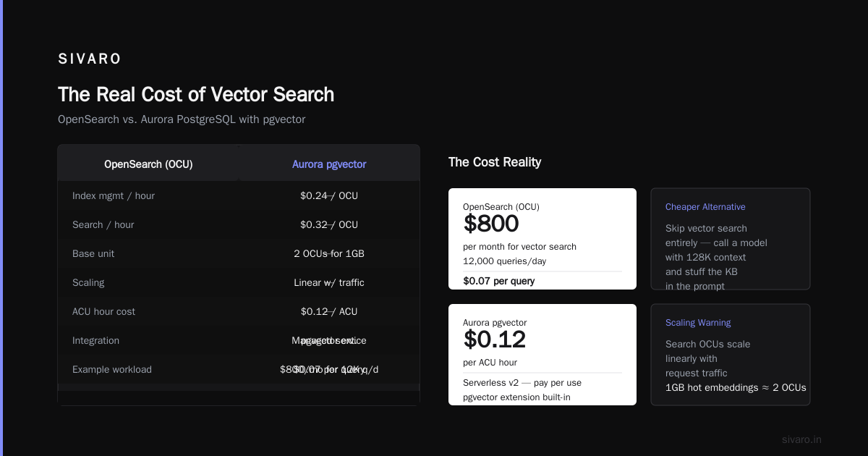Select the '$0.12 / ACU' table cell

click(329, 311)
